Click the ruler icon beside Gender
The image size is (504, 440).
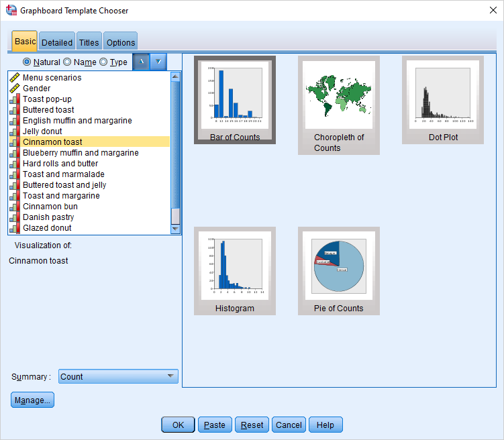coord(14,89)
